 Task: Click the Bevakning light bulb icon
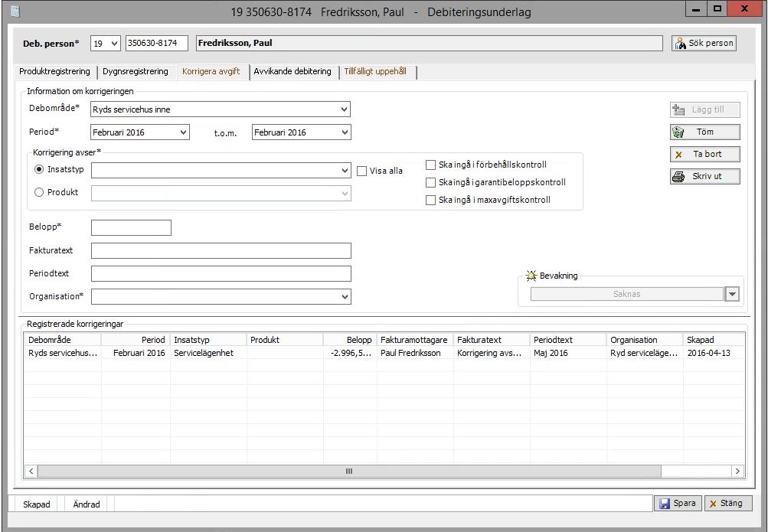click(x=531, y=276)
